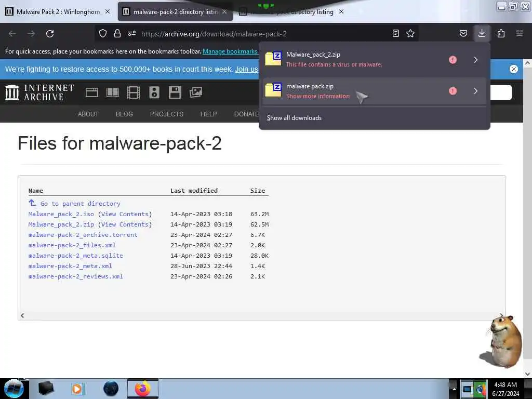Viewport: 532px width, 399px height.
Task: Open Firefox from the taskbar
Action: 143,389
